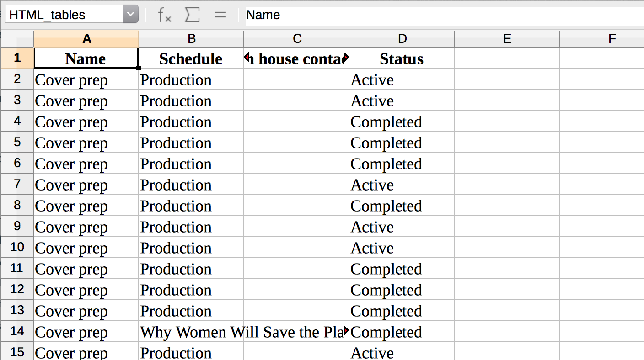Expand the Name Box dropdown arrow

(x=130, y=15)
